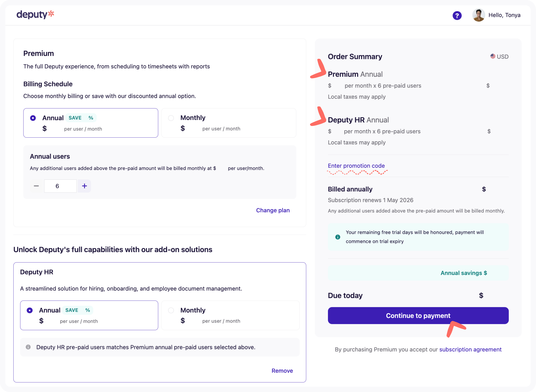The height and width of the screenshot is (392, 536).
Task: Click the free trial info icon
Action: 338,237
